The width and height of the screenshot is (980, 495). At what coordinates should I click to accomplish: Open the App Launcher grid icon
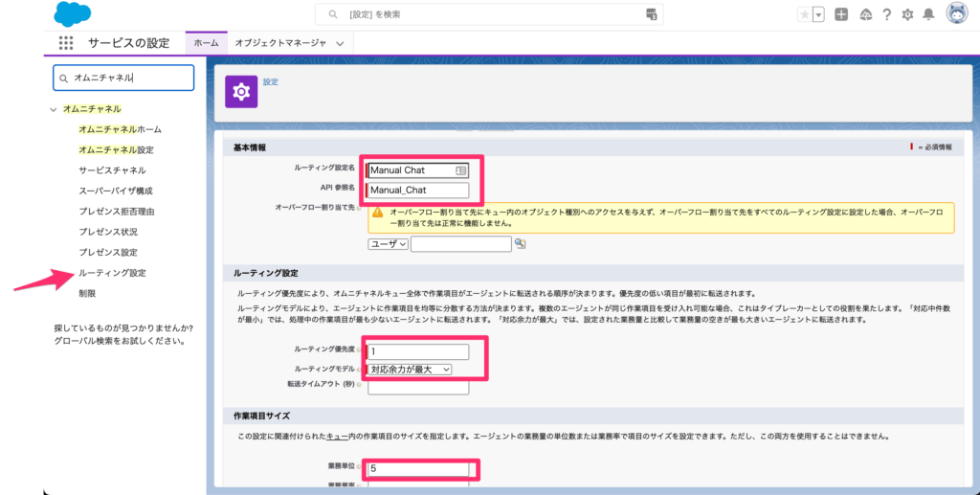coord(66,42)
